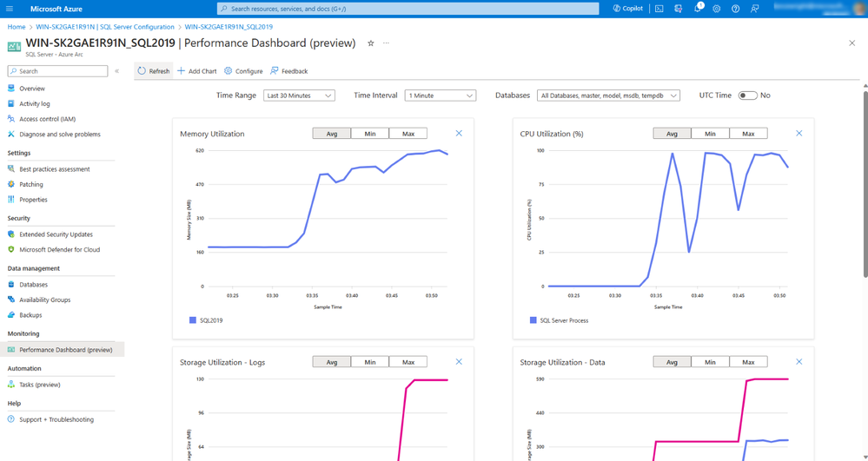This screenshot has height=461, width=868.
Task: Open the portal settings gear
Action: (x=716, y=9)
